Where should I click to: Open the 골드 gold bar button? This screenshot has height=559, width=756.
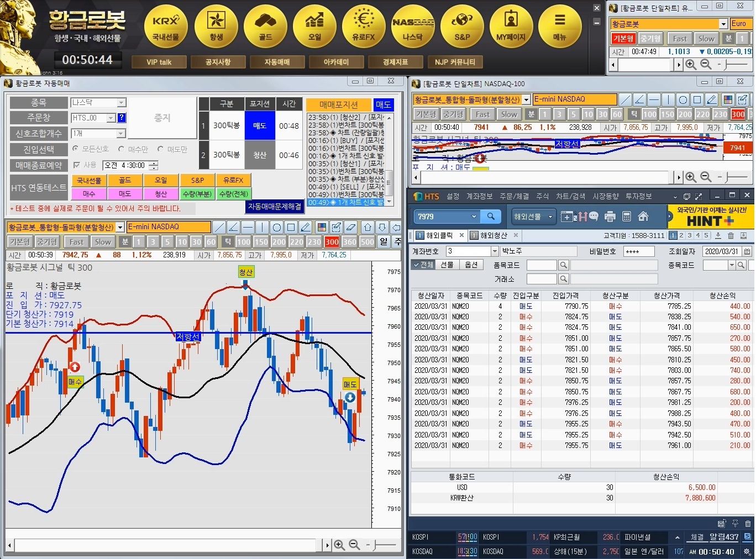pos(265,27)
